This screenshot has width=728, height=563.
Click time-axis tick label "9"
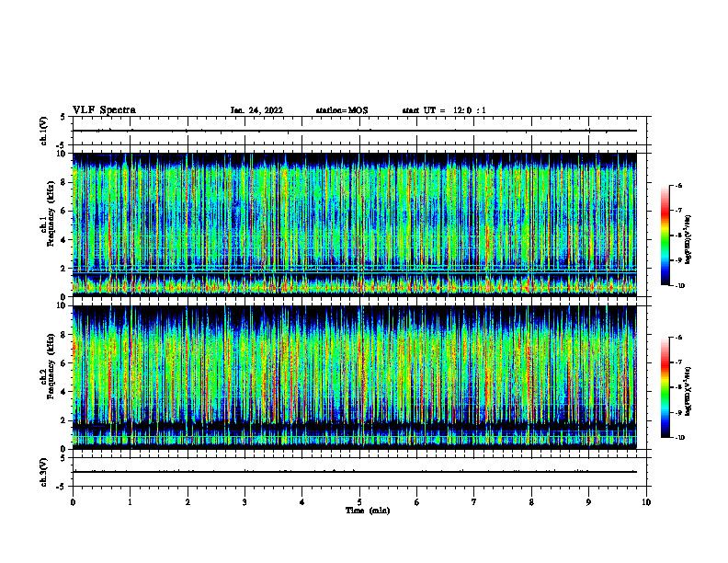[588, 502]
